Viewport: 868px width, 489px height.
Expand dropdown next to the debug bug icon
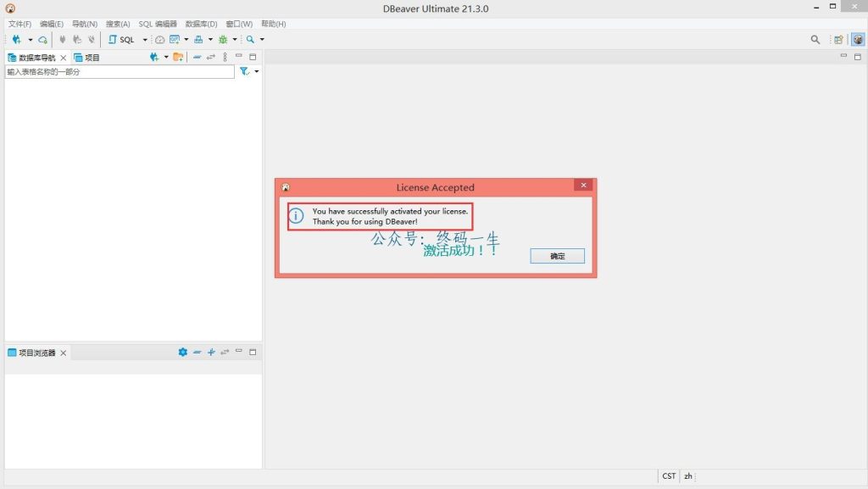pyautogui.click(x=235, y=40)
